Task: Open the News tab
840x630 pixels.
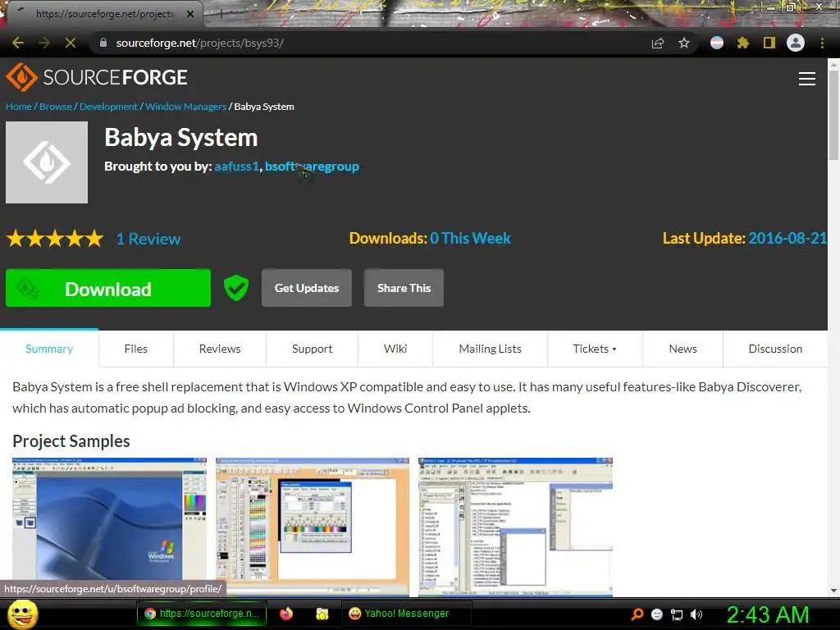Action: [683, 349]
